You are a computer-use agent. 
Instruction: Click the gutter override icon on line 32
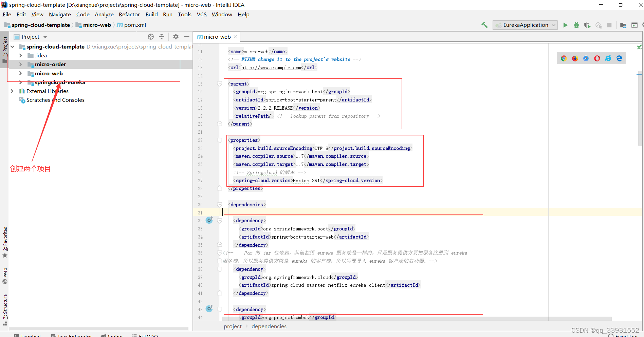point(209,220)
